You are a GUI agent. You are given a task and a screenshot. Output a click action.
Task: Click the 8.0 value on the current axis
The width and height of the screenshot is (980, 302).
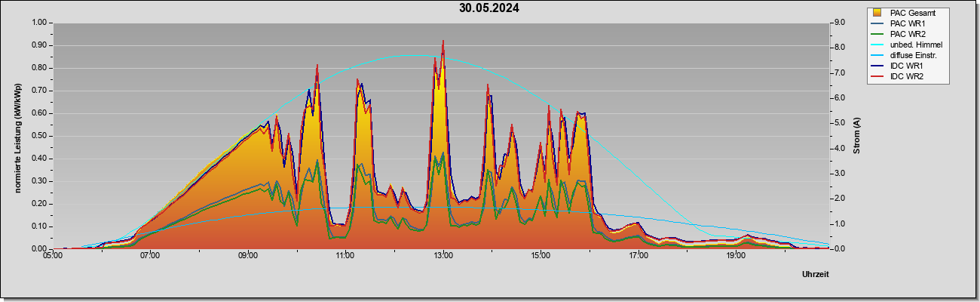point(839,48)
